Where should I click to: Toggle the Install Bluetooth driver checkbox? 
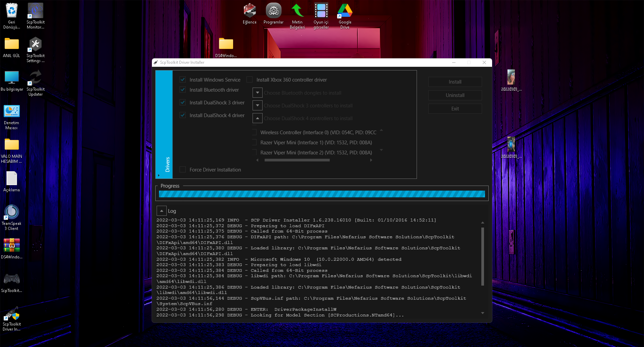183,90
